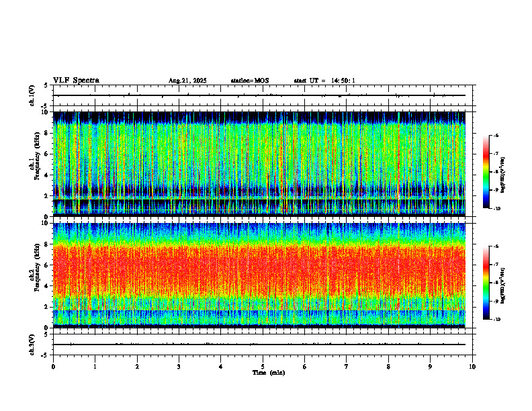Click the 'ch.3(V)' axis label at bottom
Screen dimensions: 532x411
(32, 345)
